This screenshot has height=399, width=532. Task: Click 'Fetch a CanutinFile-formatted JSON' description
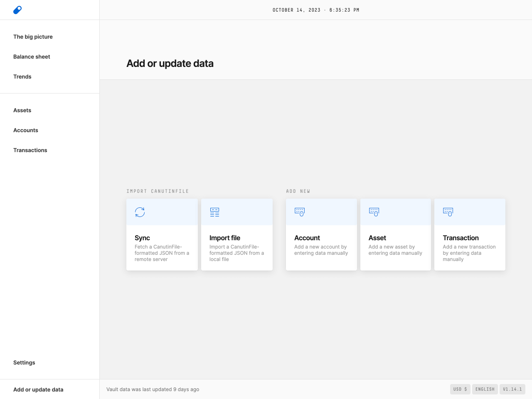click(162, 253)
